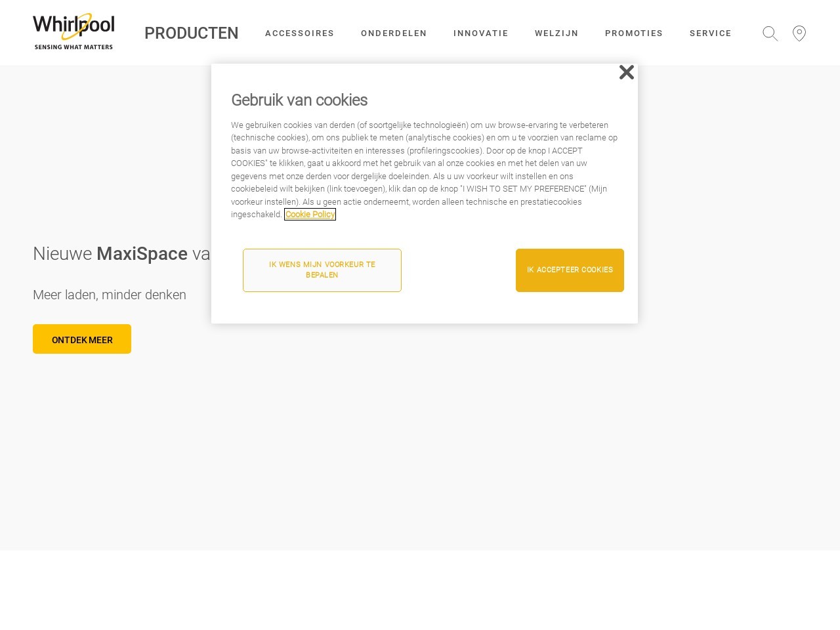Navigate to WELZIJN section
840x630 pixels.
[556, 33]
